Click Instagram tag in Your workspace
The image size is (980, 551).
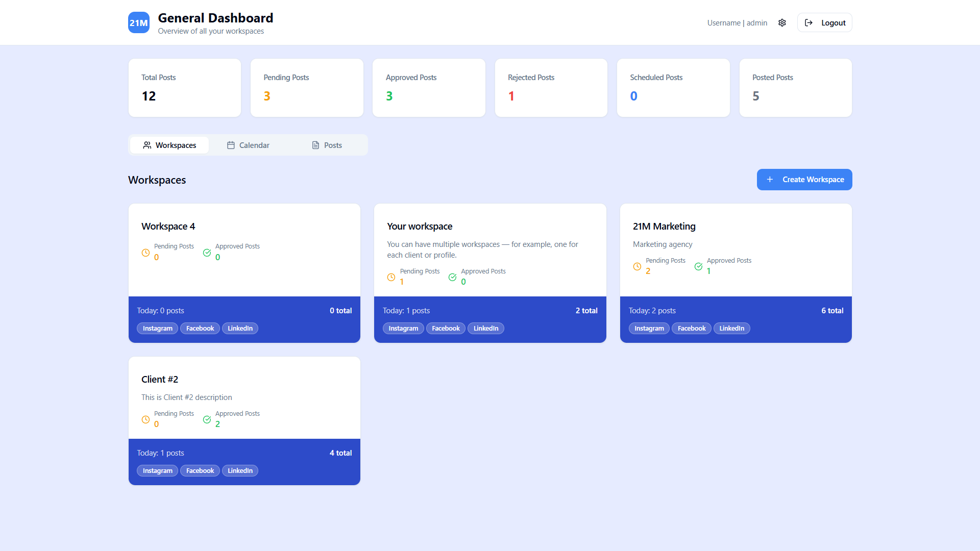coord(403,328)
